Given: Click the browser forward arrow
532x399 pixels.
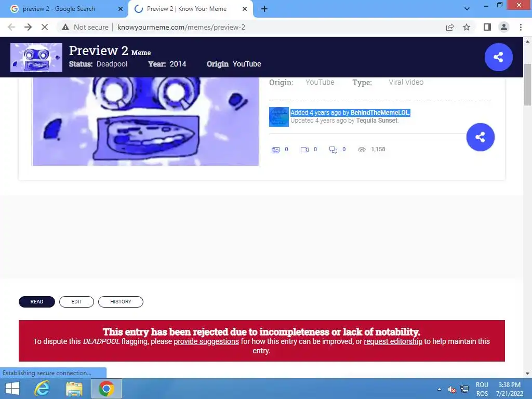Looking at the screenshot, I should [28, 27].
